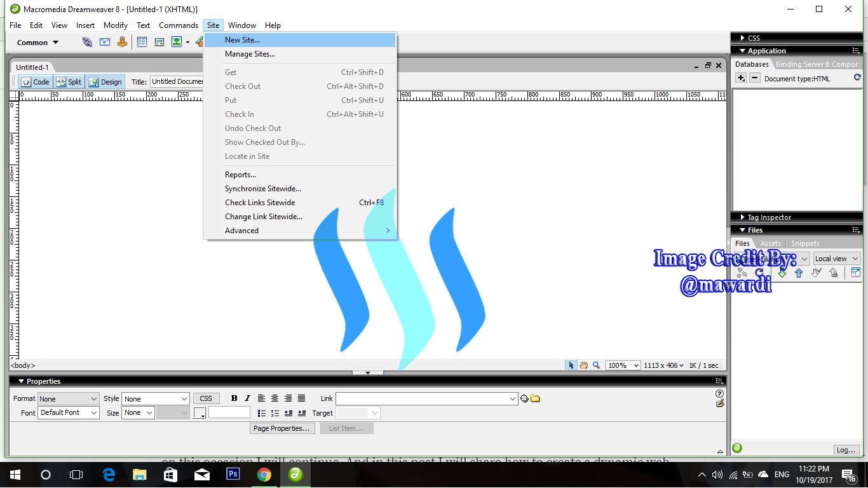Open Properties panel help
The height and width of the screenshot is (488, 868).
pyautogui.click(x=719, y=394)
